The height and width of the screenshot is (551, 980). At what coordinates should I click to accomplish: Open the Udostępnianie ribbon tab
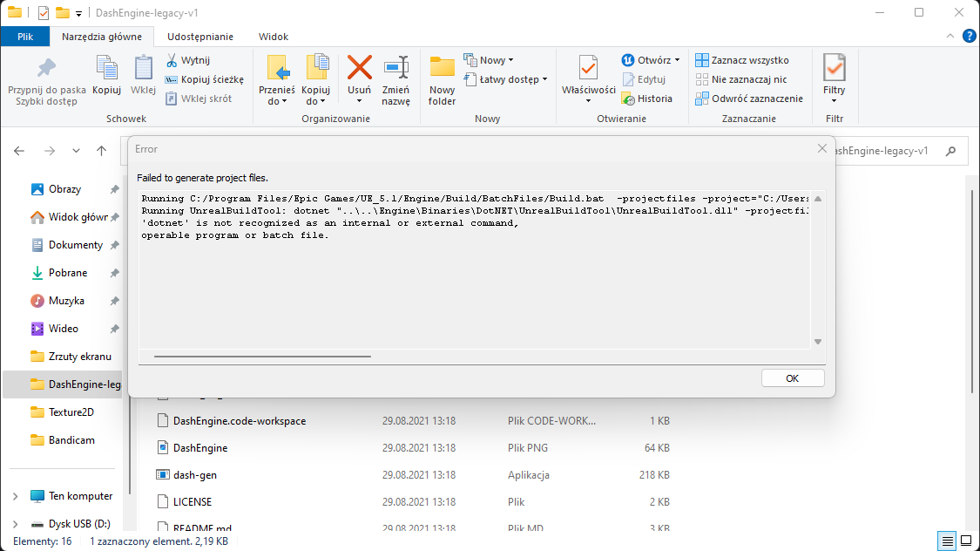click(x=200, y=37)
